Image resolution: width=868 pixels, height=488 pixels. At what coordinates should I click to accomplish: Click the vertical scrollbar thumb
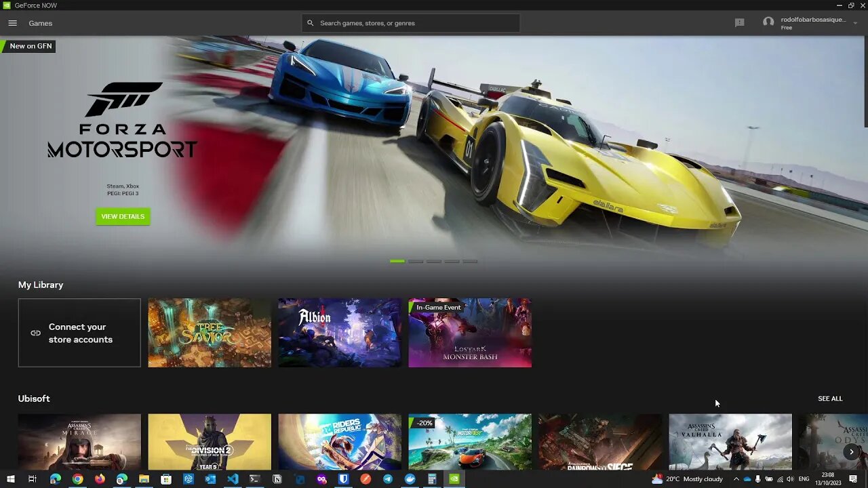point(866,81)
